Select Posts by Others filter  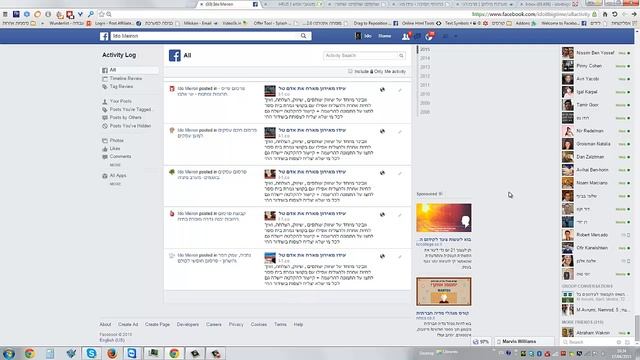pyautogui.click(x=125, y=118)
